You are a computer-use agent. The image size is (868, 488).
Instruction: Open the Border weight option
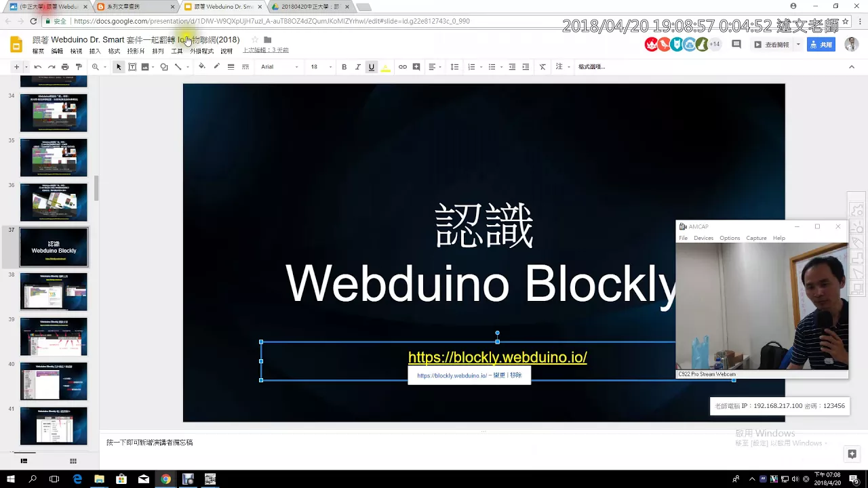(x=231, y=67)
